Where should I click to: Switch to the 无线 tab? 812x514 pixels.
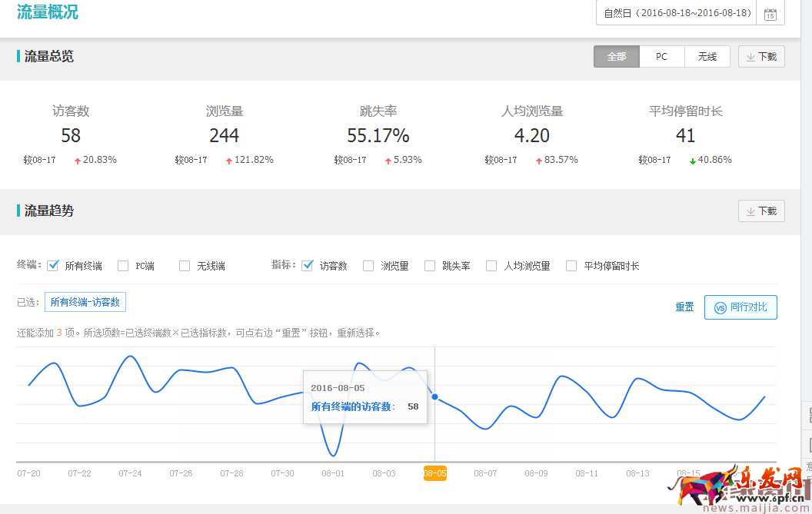[x=707, y=57]
